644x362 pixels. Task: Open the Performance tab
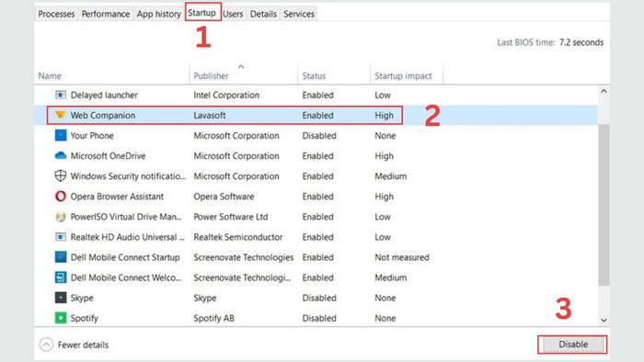click(106, 14)
